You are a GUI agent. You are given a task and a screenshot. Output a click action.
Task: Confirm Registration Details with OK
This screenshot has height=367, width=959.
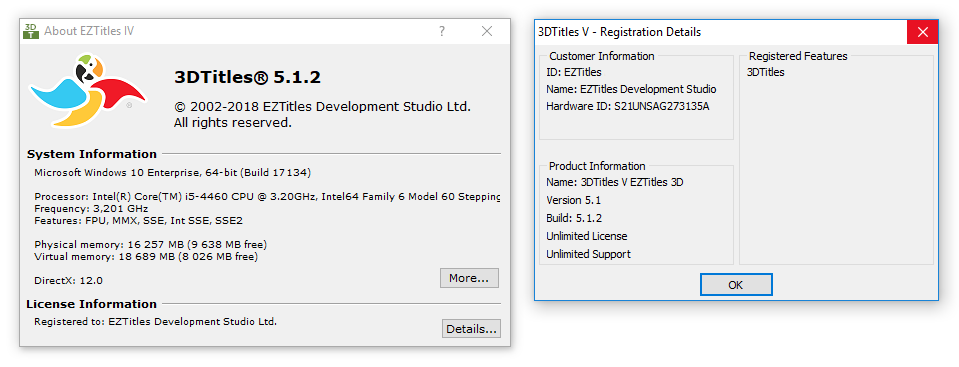point(736,285)
